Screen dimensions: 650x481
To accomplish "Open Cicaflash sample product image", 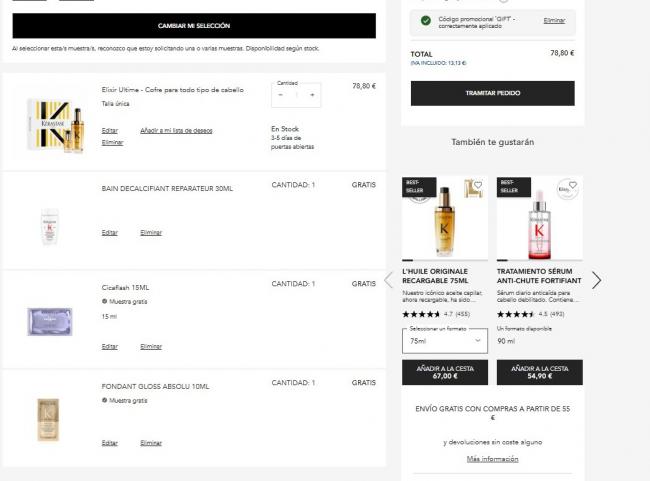I will 49,319.
